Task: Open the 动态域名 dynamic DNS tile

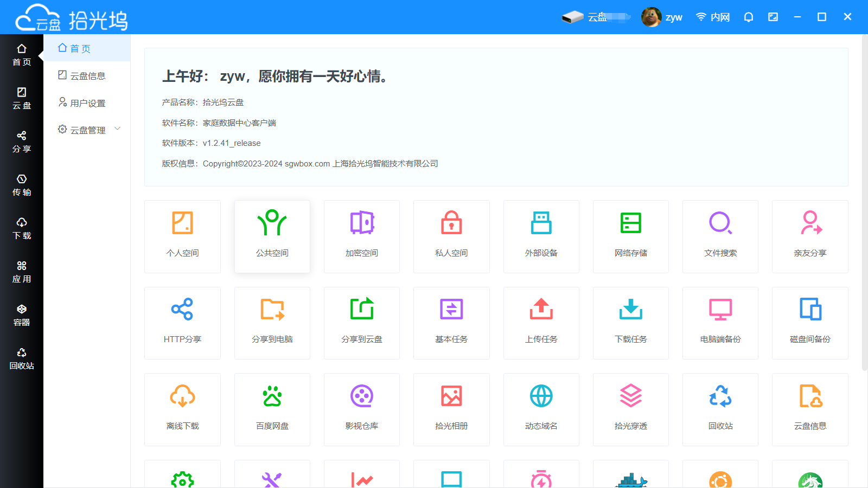Action: [541, 409]
